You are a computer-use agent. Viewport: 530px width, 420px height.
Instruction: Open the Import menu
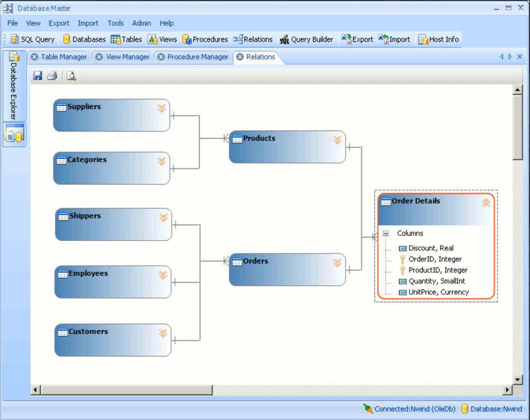[x=88, y=23]
